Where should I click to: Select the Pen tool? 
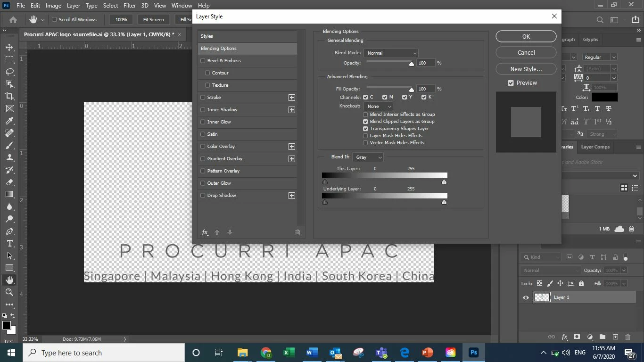[9, 231]
